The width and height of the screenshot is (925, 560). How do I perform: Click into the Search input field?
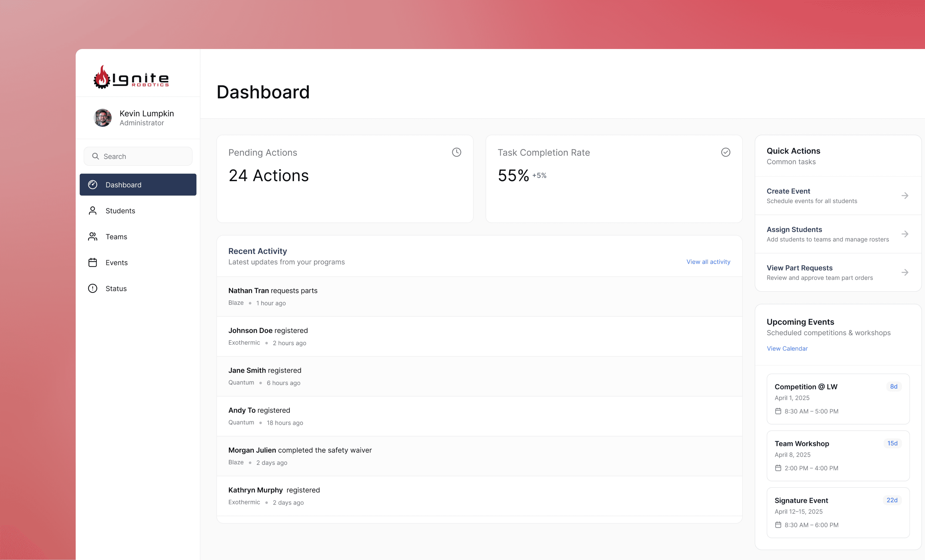click(x=143, y=157)
